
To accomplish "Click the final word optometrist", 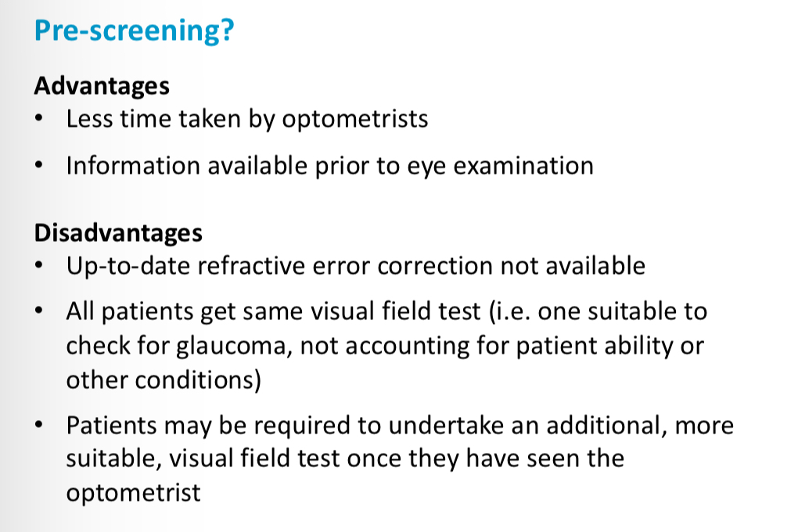I will (x=133, y=494).
